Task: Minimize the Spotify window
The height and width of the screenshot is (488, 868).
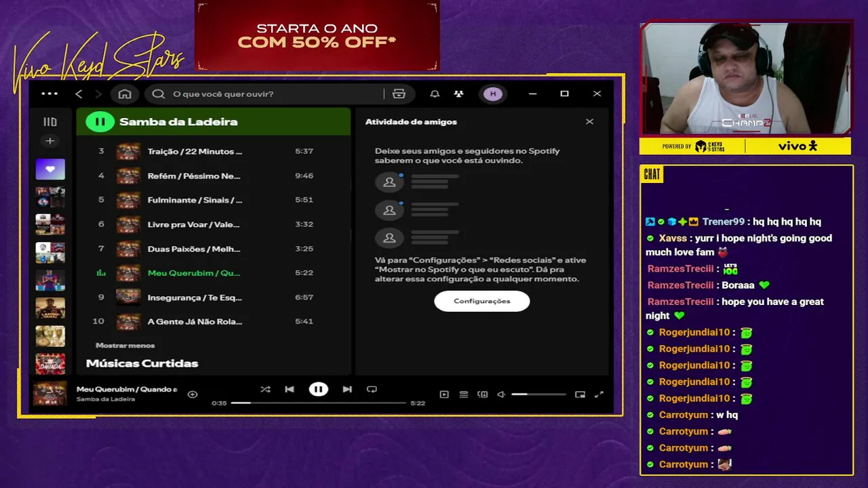Action: (532, 94)
